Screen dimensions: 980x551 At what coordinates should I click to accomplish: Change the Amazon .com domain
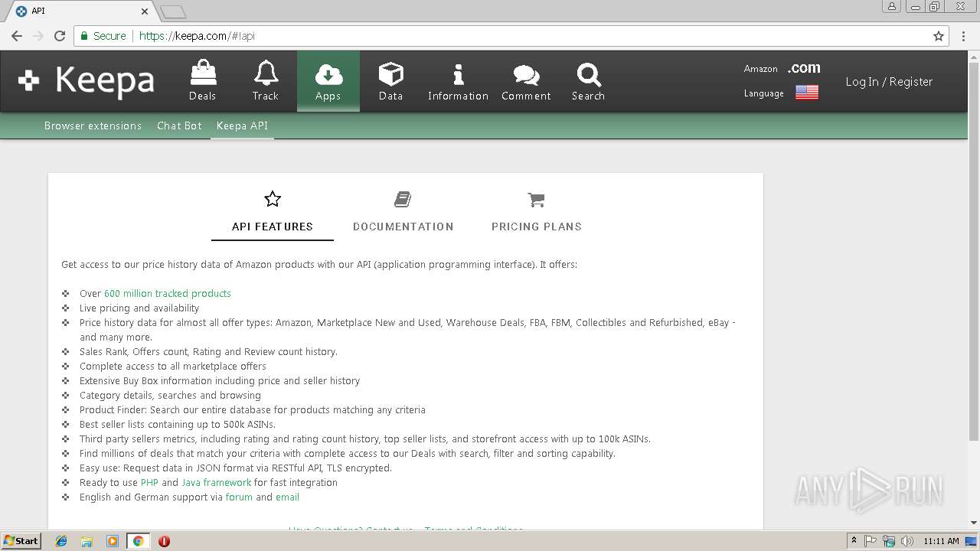click(804, 68)
